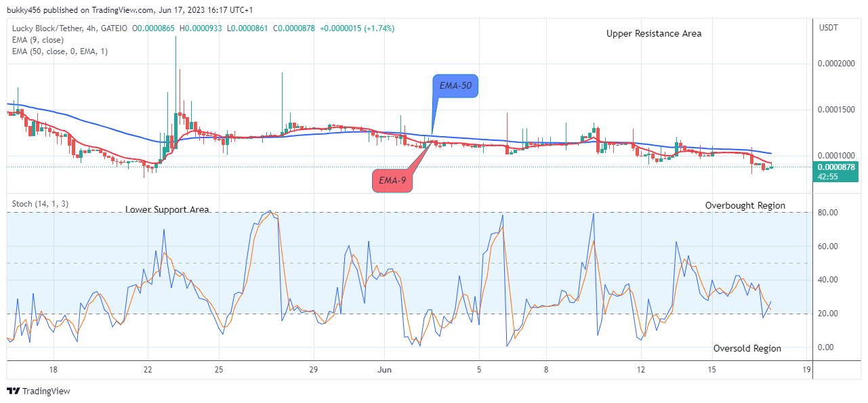Select the 'Stoch (14, 1, 3)' indicator legend
868x403 pixels.
[x=40, y=204]
